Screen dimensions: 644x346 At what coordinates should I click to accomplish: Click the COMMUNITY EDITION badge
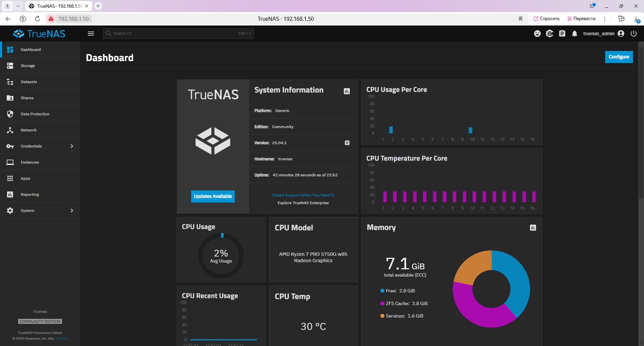(40, 322)
